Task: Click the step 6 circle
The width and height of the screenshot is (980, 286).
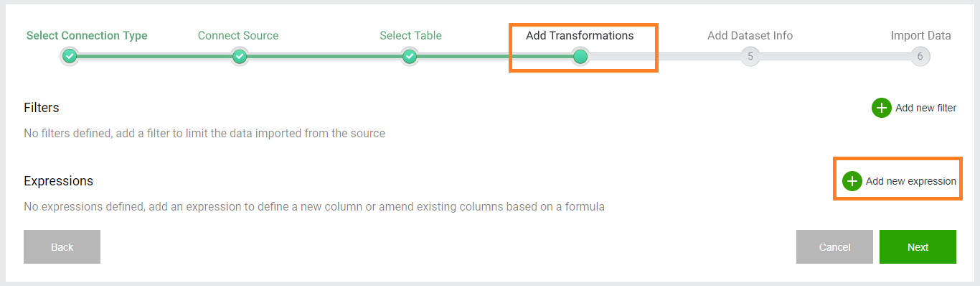Action: (920, 56)
